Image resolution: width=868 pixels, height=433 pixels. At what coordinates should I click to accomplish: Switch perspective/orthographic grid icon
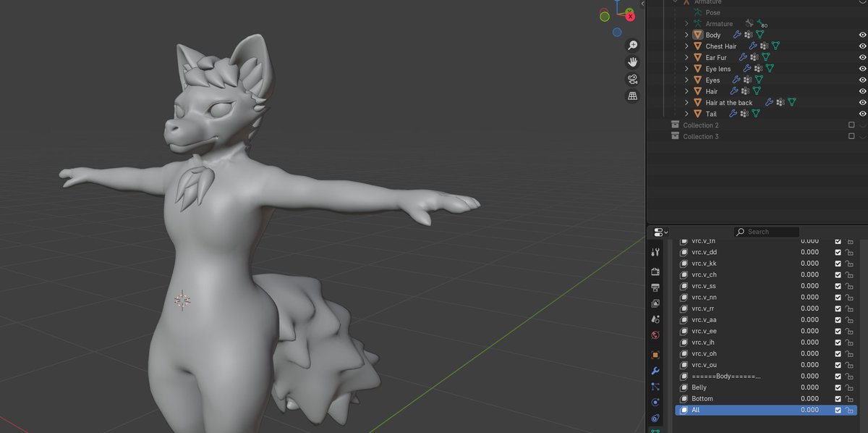pyautogui.click(x=632, y=96)
